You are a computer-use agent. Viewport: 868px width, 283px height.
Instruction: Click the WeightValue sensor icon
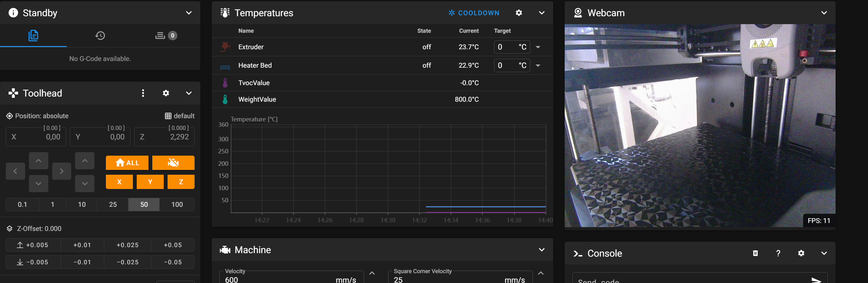[x=225, y=99]
